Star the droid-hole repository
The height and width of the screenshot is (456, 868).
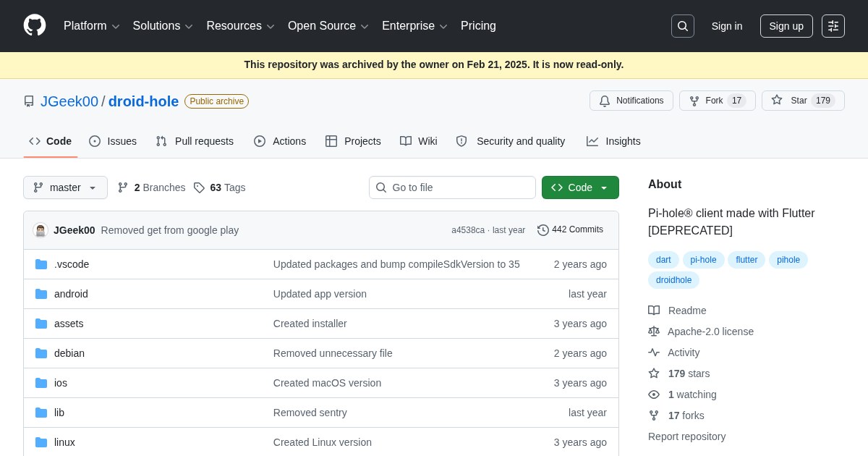(803, 101)
